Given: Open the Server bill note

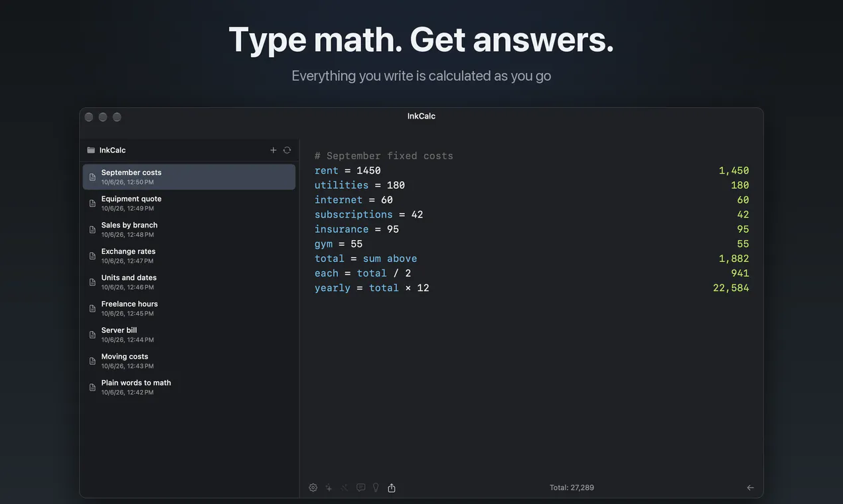Looking at the screenshot, I should pos(189,334).
